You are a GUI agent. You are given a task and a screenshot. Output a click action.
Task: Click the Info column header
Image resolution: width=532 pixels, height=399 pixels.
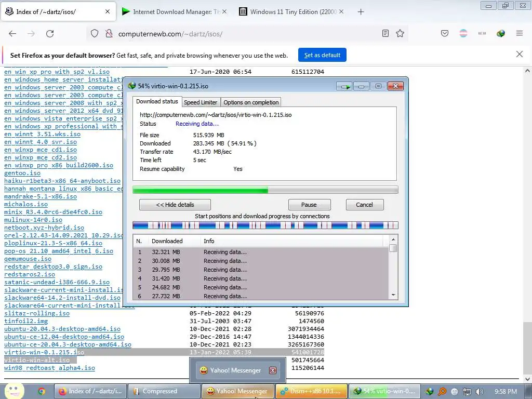tap(292, 241)
